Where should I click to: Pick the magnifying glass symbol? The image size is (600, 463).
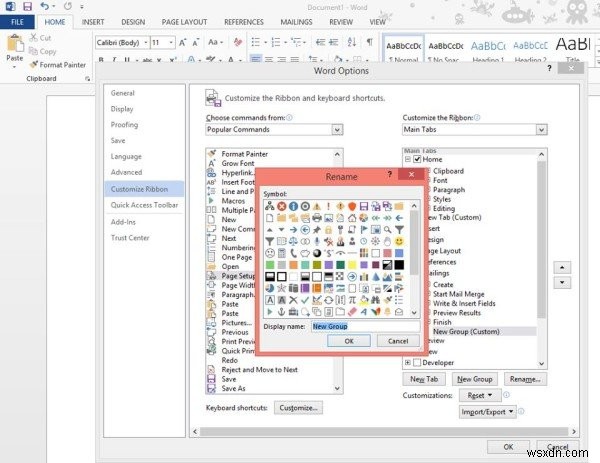tap(387, 230)
